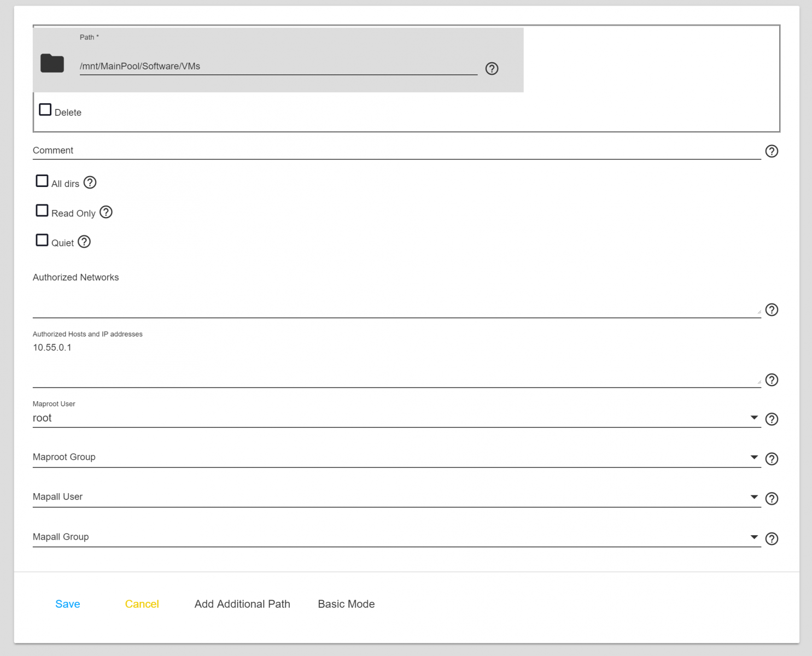Click the folder browse icon beside Path
Viewport: 812px width, 656px height.
(52, 63)
